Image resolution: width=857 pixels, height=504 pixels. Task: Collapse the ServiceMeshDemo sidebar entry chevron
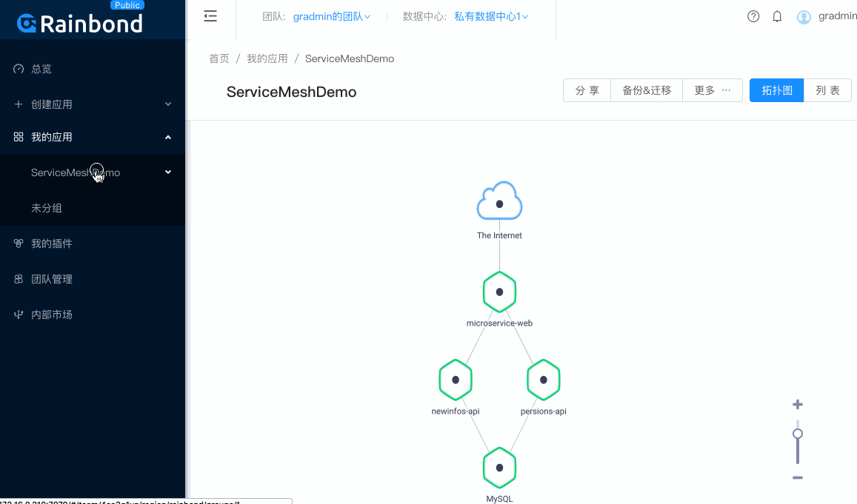(x=168, y=172)
